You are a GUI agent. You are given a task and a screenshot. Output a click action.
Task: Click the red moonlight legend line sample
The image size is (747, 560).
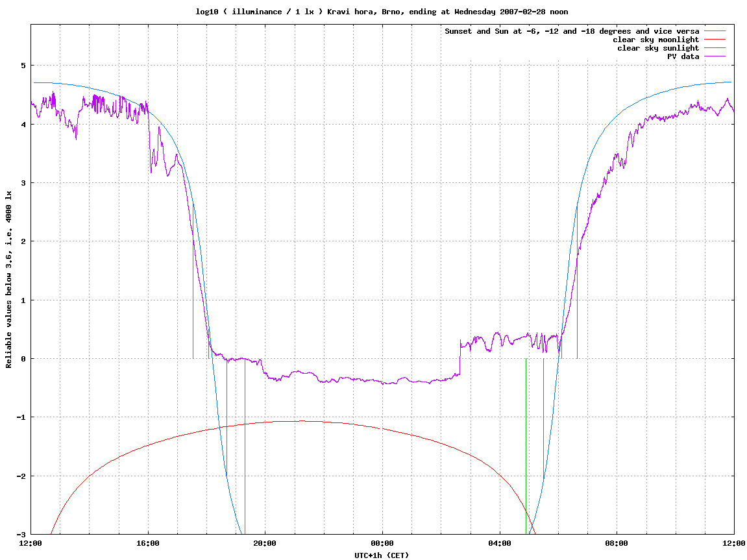pos(715,40)
